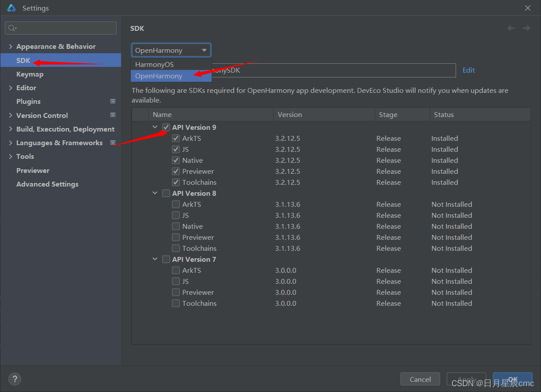This screenshot has width=541, height=392.
Task: Select the 3.2.12.5 version cell for ArkTS
Action: point(287,138)
